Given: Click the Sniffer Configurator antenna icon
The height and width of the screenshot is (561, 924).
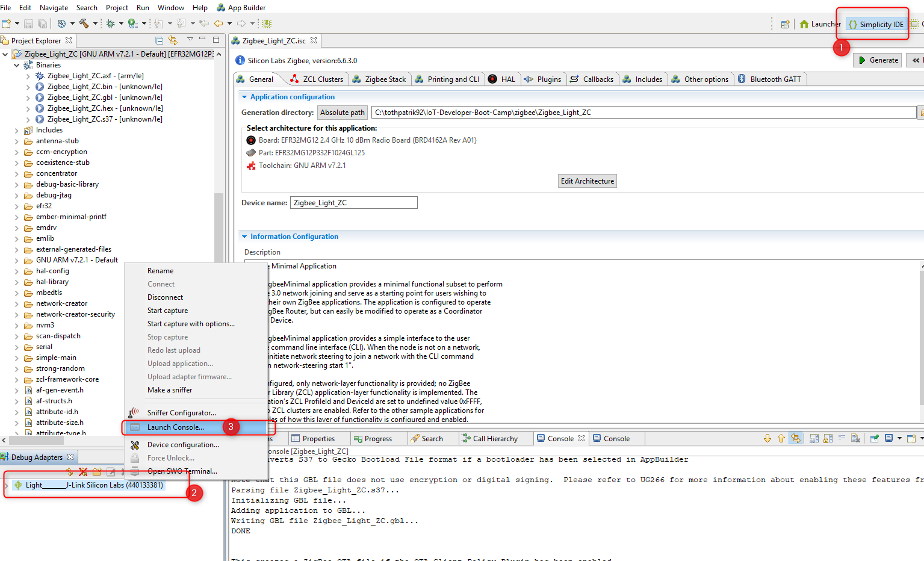Looking at the screenshot, I should pyautogui.click(x=134, y=412).
